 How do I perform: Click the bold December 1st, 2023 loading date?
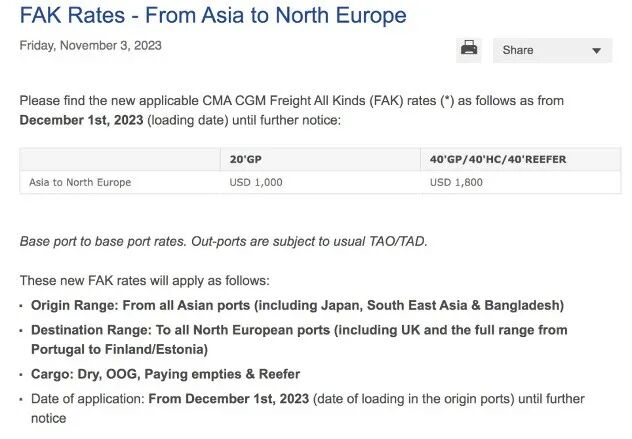(82, 120)
